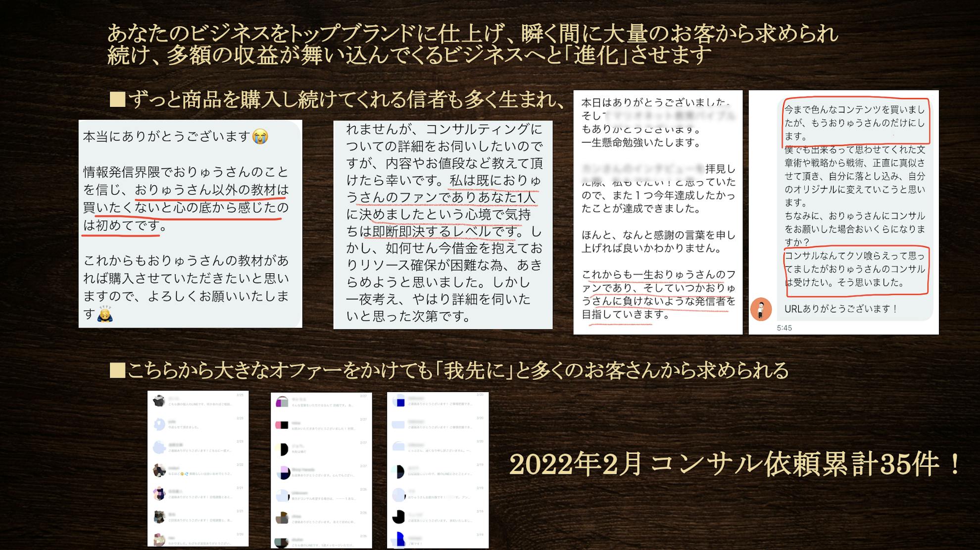Click the black three-quarter circle avatar in right list
980x550 pixels.
point(398,517)
